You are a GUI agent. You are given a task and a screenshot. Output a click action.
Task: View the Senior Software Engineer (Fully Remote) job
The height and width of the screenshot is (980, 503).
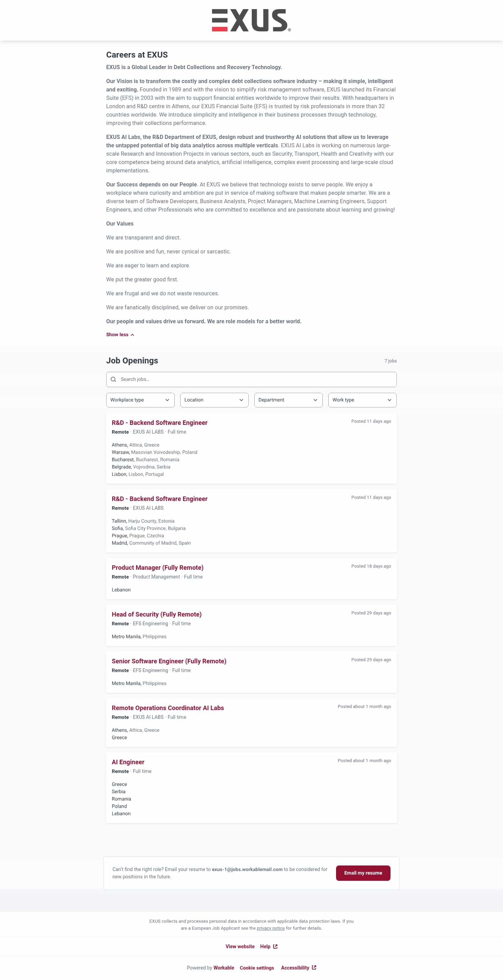[x=169, y=661]
